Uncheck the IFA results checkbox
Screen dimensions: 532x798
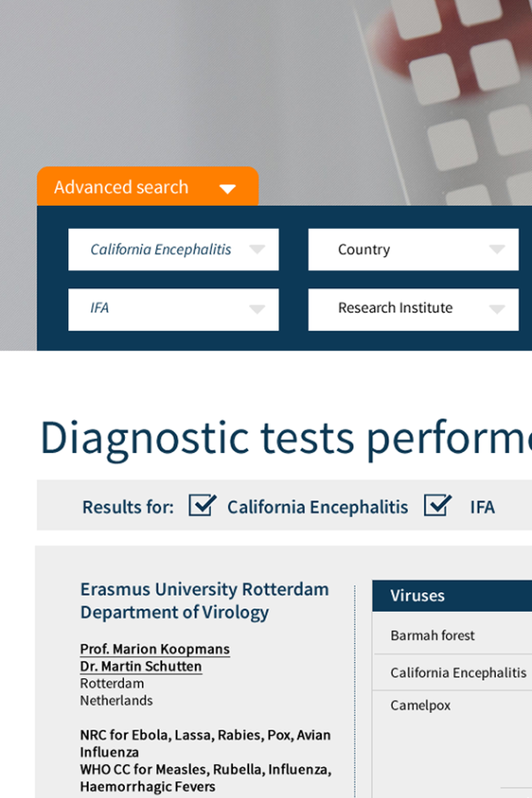click(x=437, y=505)
